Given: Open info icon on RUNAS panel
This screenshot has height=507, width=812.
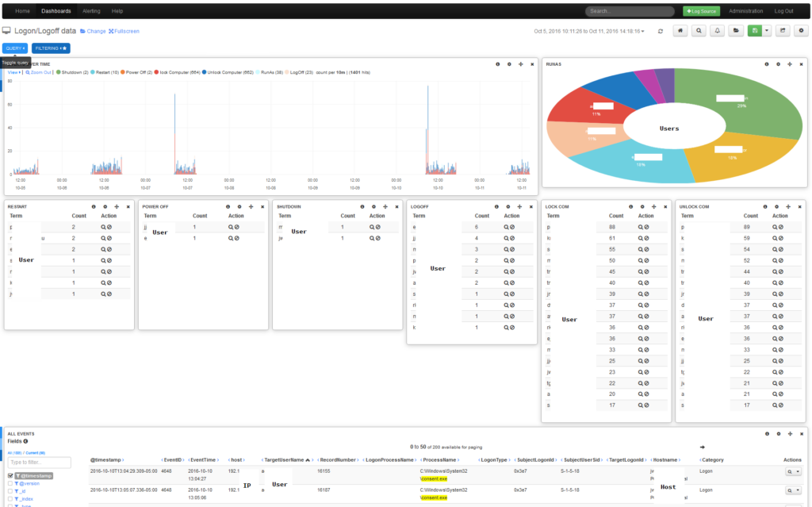Looking at the screenshot, I should tap(767, 64).
